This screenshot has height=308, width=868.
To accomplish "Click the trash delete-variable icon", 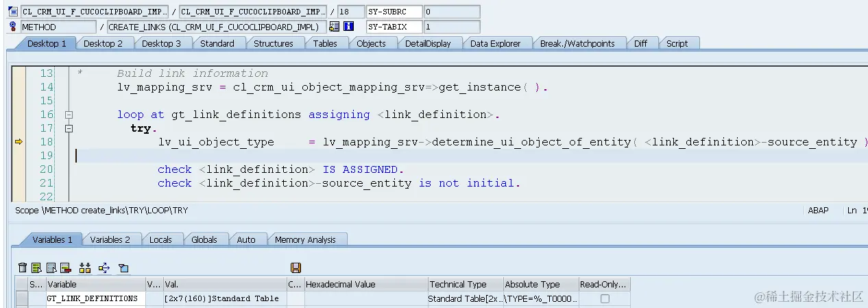I will click(x=23, y=268).
